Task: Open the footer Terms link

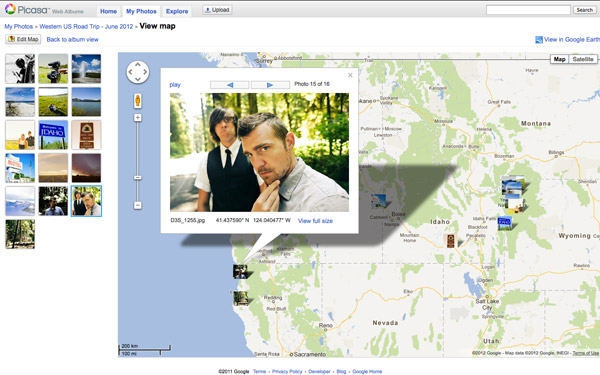Action: click(259, 371)
